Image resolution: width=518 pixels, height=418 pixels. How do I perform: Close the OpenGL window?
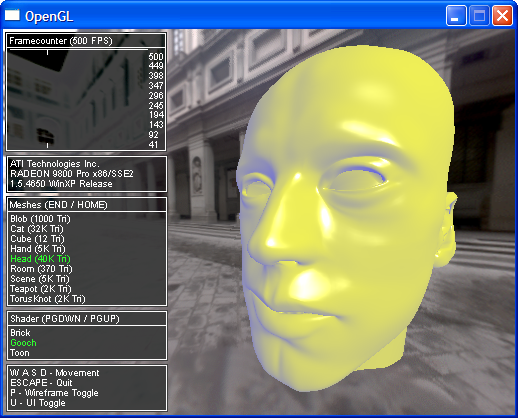[x=502, y=16]
